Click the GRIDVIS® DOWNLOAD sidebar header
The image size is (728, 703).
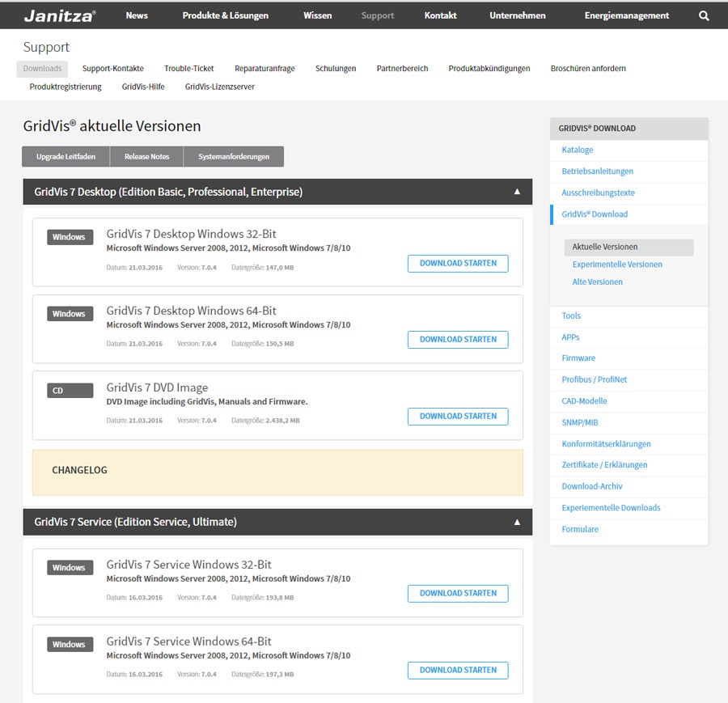pos(629,129)
